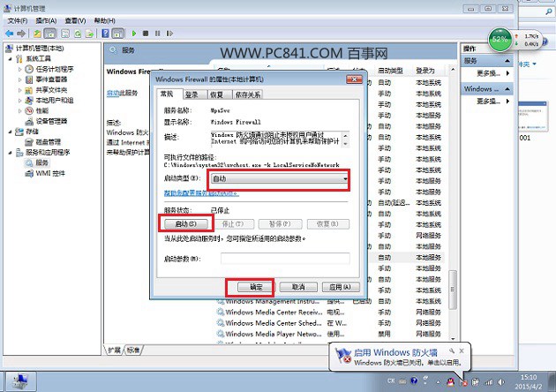Click the 启动参数 input field
The width and height of the screenshot is (556, 392).
(285, 259)
